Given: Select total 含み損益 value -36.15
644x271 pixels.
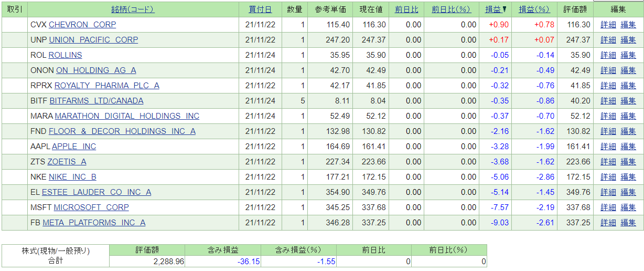Looking at the screenshot, I should tap(248, 261).
